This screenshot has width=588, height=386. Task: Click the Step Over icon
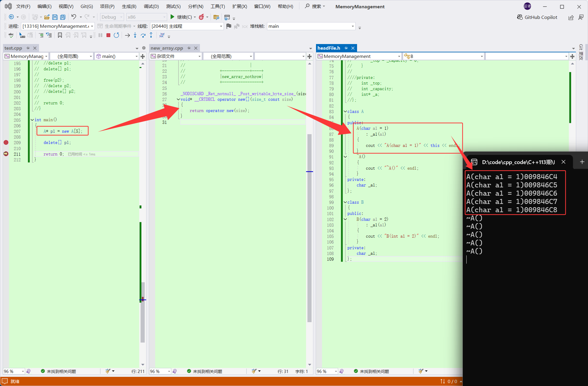pyautogui.click(x=143, y=35)
